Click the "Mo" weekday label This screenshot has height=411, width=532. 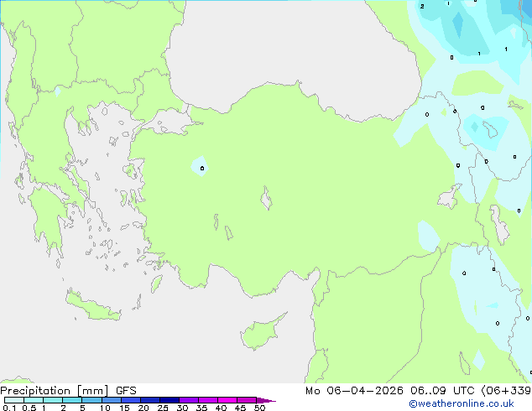click(312, 391)
